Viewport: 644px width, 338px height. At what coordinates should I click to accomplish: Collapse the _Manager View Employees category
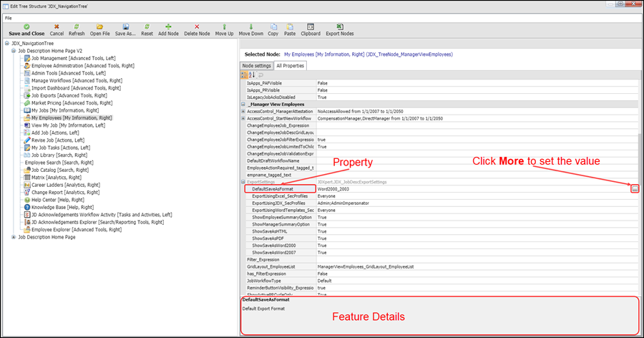point(243,105)
